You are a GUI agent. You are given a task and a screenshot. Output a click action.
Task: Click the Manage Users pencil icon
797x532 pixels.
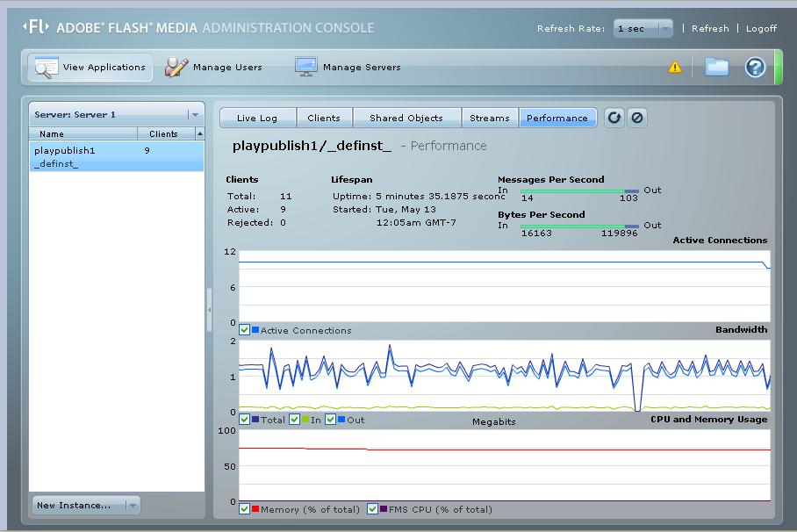pos(176,67)
